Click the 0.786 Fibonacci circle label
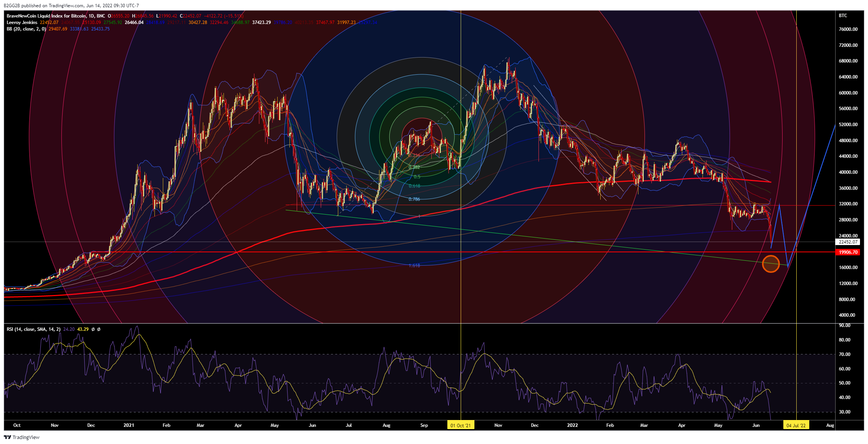The width and height of the screenshot is (868, 444). (x=414, y=199)
